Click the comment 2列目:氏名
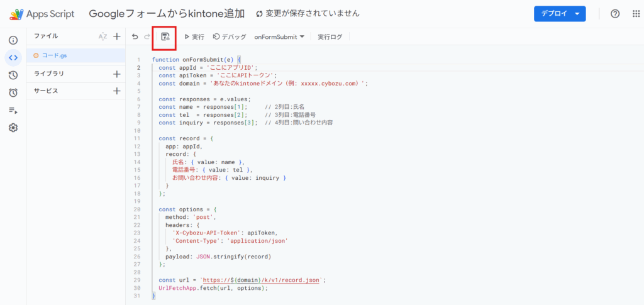644x305 pixels. pos(285,107)
